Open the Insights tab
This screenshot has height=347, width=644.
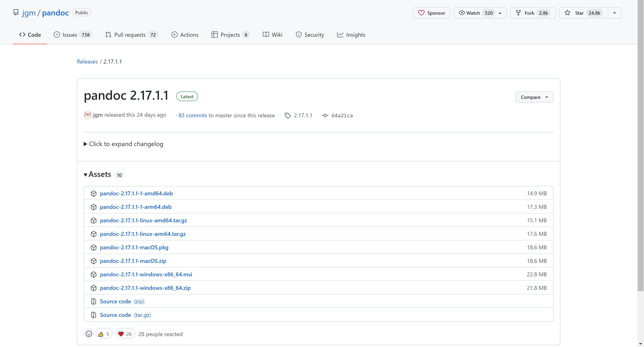coord(351,35)
